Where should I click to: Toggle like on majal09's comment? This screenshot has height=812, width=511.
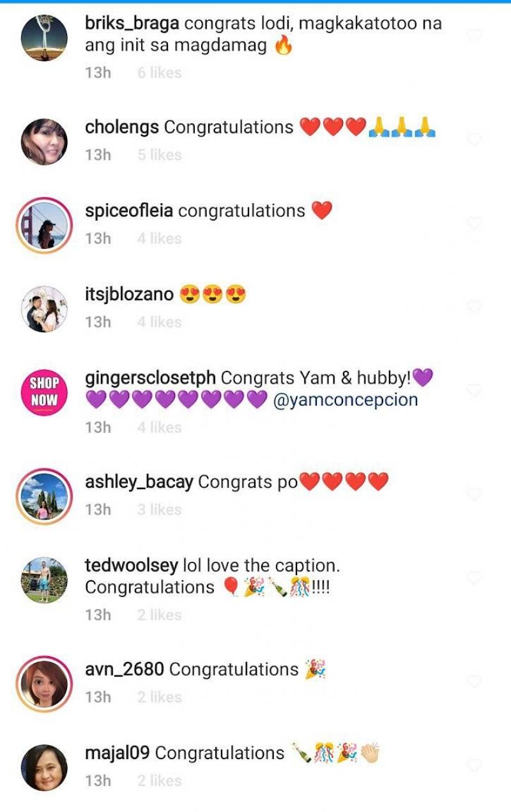pyautogui.click(x=474, y=765)
